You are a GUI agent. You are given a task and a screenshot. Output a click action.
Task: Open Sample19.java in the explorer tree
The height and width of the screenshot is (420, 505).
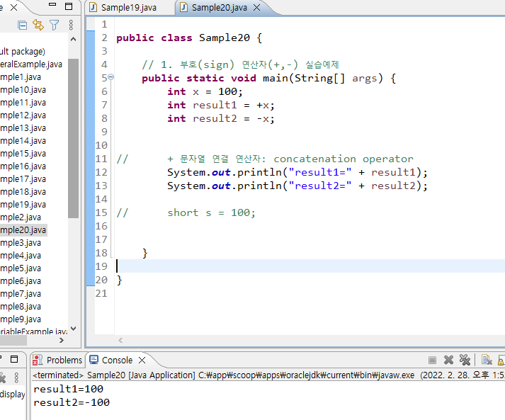pos(23,205)
